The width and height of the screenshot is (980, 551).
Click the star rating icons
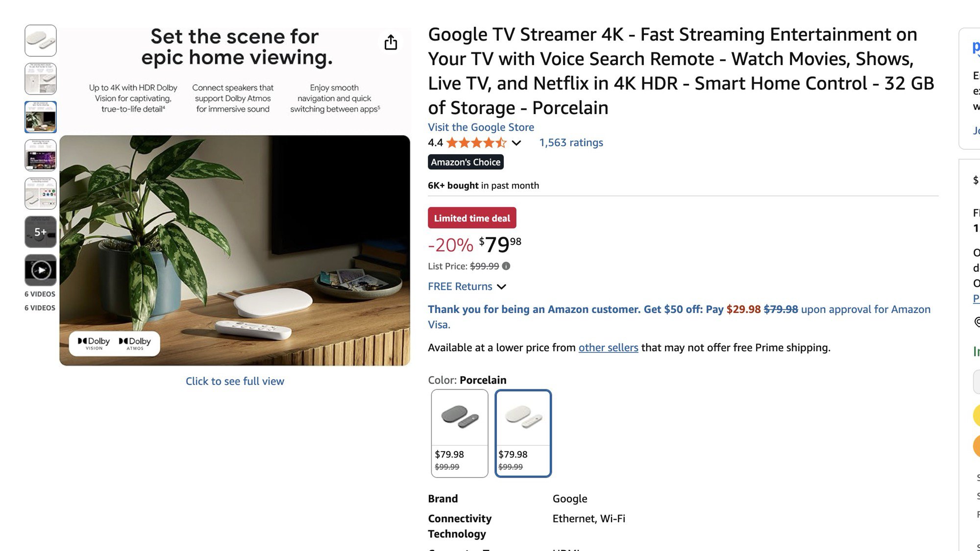[476, 143]
